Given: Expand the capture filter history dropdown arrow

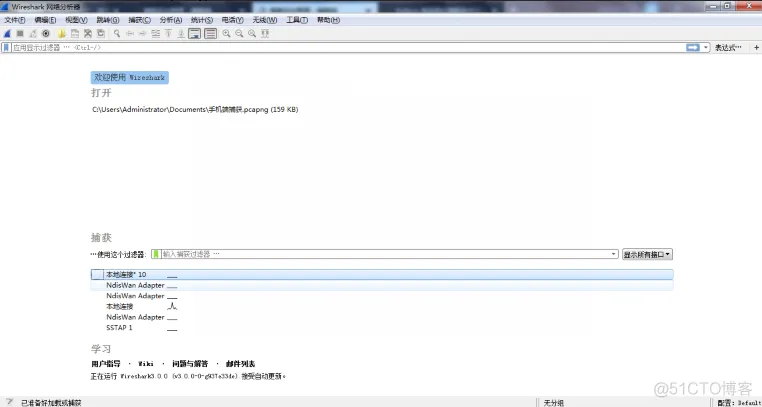Looking at the screenshot, I should point(614,254).
